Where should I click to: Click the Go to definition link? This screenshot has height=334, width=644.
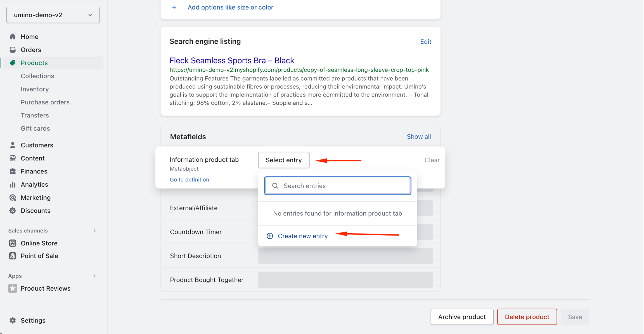189,180
